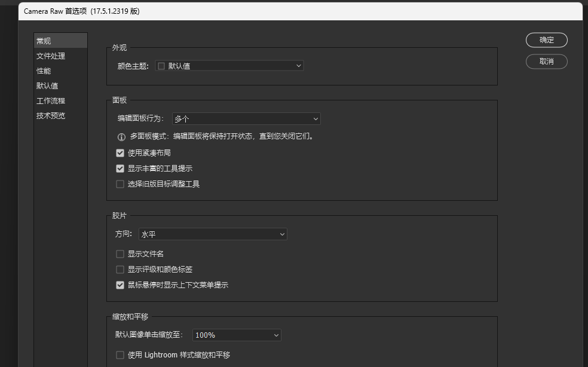Viewport: 588px width, 367px height.
Task: Open the 文件处理 preferences section
Action: click(51, 56)
